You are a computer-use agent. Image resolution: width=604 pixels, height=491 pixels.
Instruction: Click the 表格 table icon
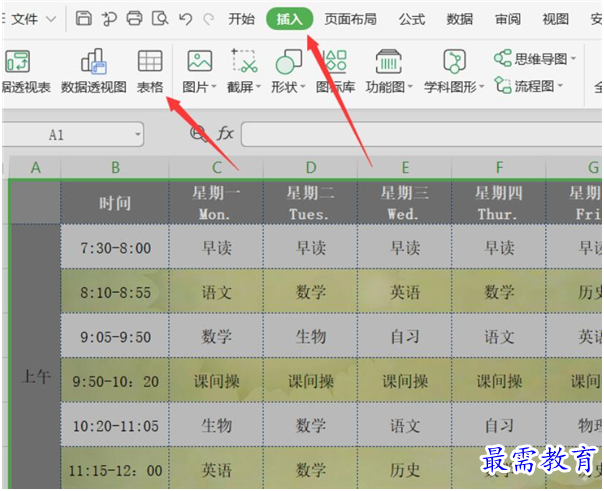[x=150, y=61]
